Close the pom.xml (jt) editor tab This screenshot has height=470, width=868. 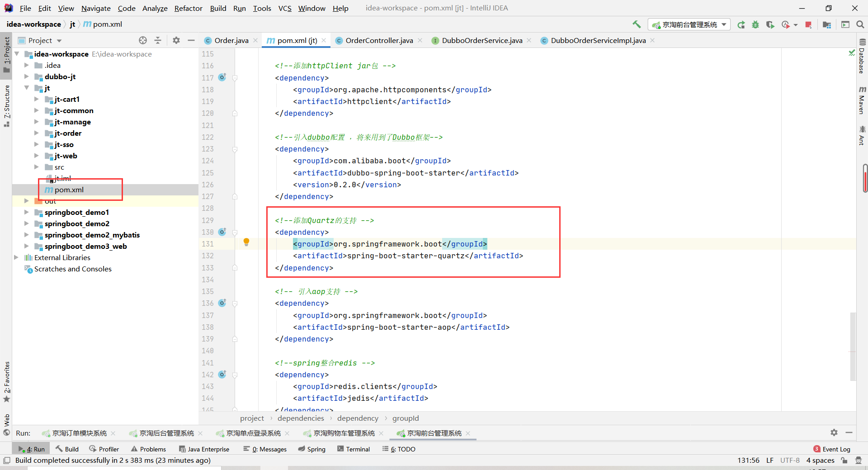324,40
